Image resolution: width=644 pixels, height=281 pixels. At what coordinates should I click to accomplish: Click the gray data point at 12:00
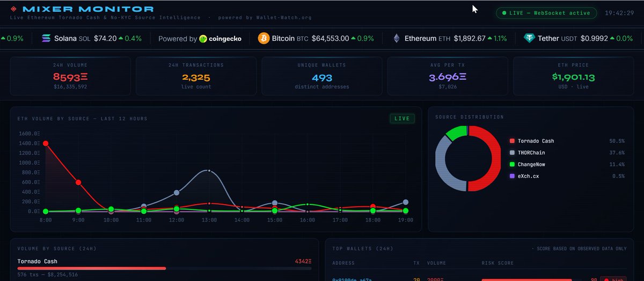click(177, 193)
